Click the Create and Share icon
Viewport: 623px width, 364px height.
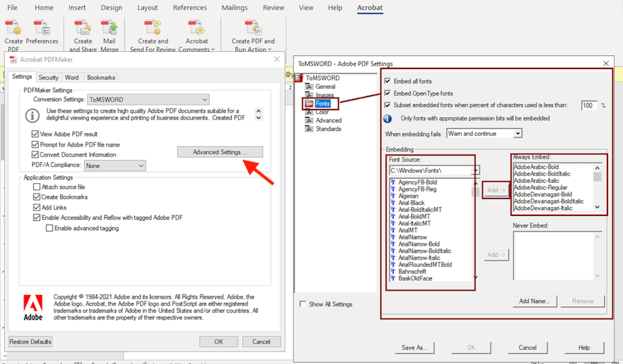(83, 29)
